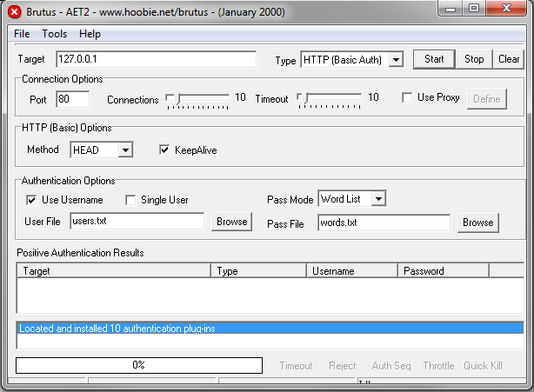Click the Target column header
The height and width of the screenshot is (392, 534).
114,271
